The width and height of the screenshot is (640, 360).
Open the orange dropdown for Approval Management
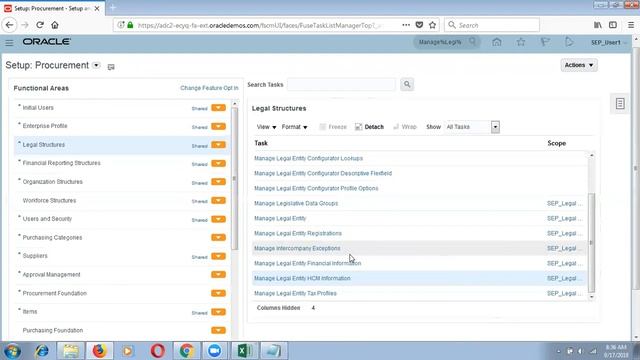pos(218,274)
